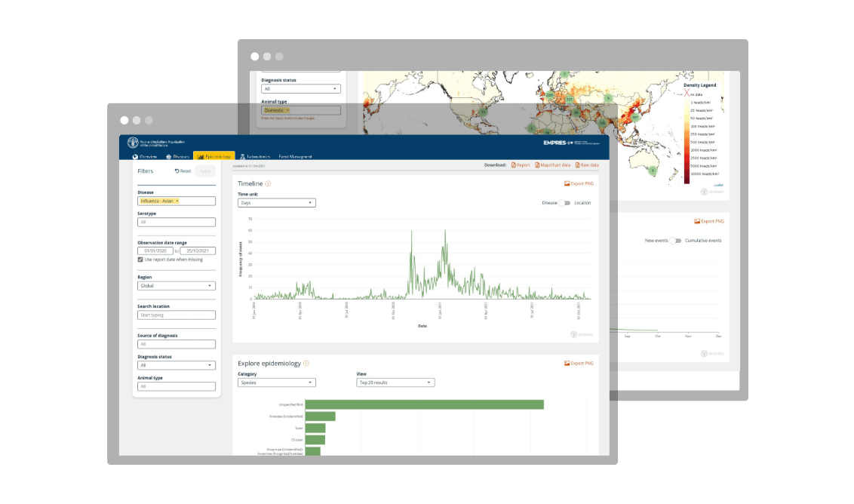Reset the filters
This screenshot has width=854, height=504.
183,171
